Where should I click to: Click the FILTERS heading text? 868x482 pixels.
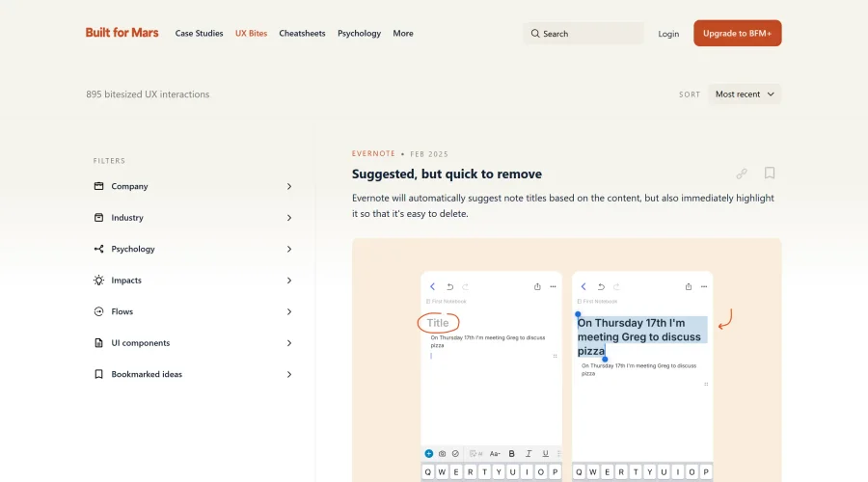point(109,160)
